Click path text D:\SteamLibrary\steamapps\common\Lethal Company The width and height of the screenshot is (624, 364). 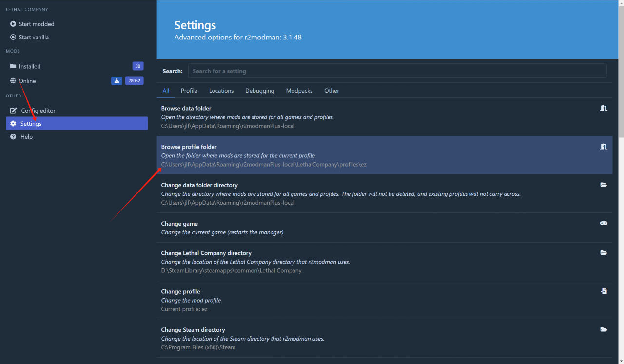pos(231,270)
